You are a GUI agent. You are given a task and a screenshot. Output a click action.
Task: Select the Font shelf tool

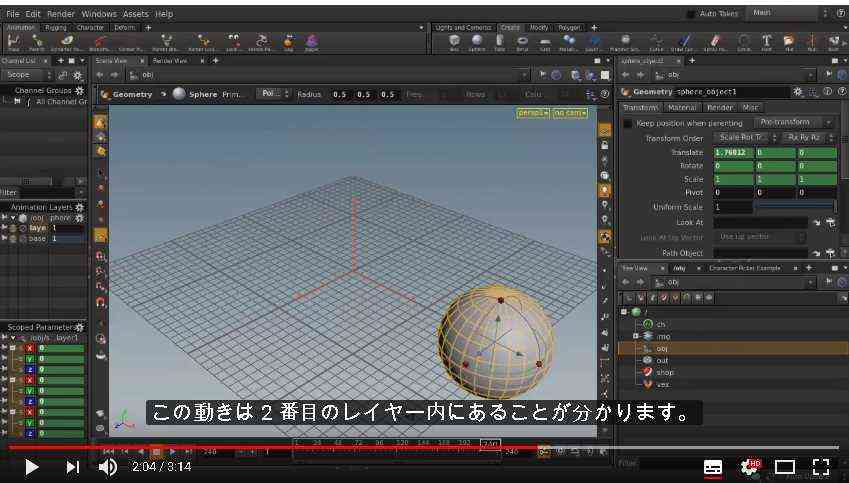point(767,42)
